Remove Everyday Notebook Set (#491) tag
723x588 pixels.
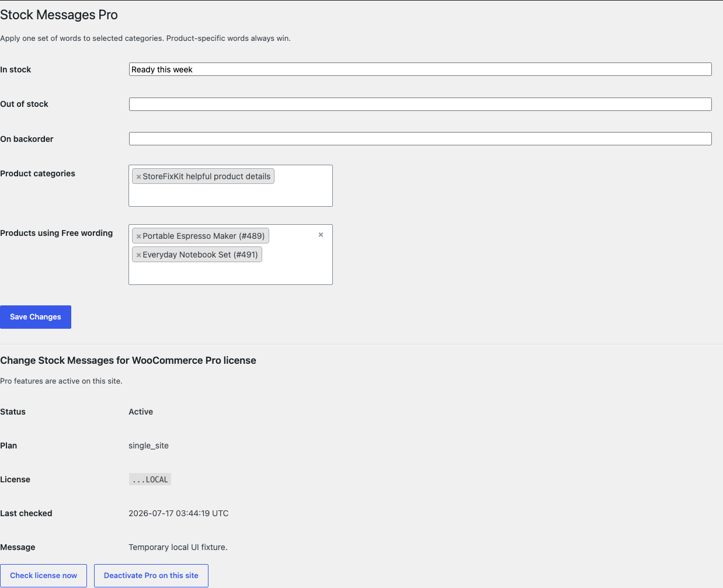click(x=138, y=255)
